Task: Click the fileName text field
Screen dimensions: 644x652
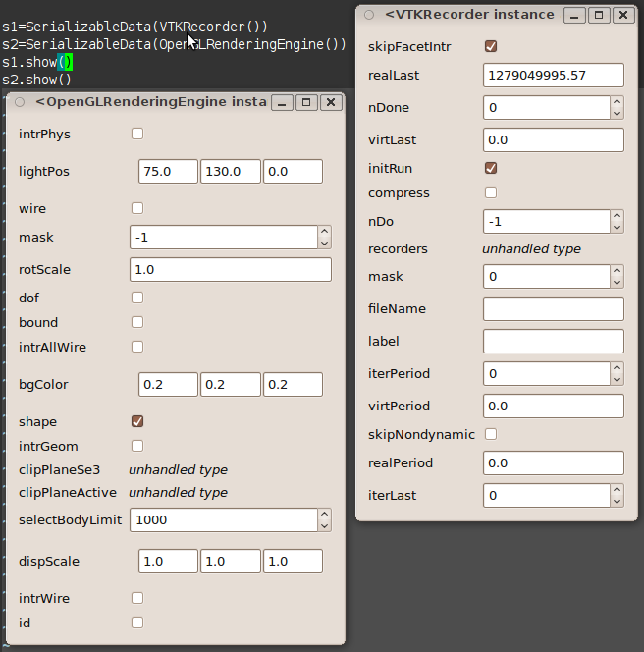Action: 554,308
